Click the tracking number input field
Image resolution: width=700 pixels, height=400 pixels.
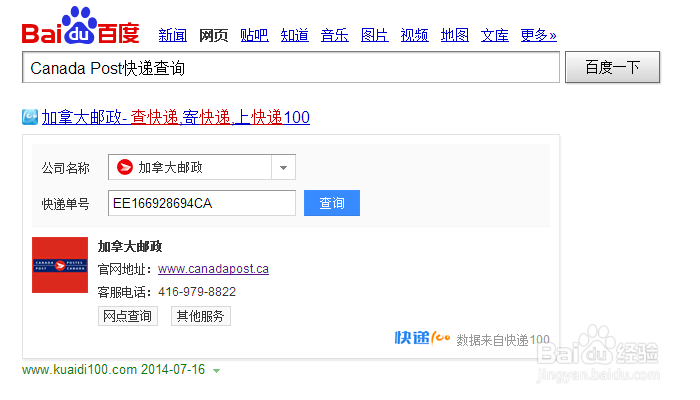point(202,203)
